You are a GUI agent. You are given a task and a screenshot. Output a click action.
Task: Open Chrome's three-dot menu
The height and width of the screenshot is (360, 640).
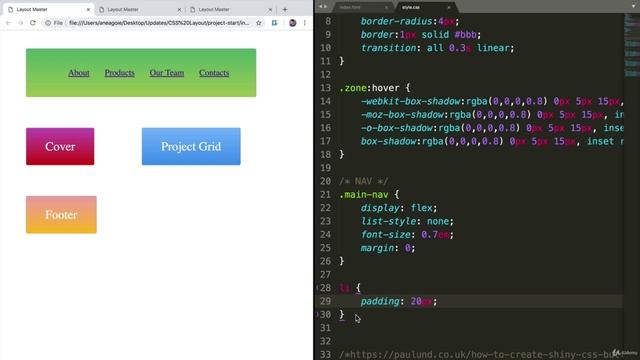(304, 23)
